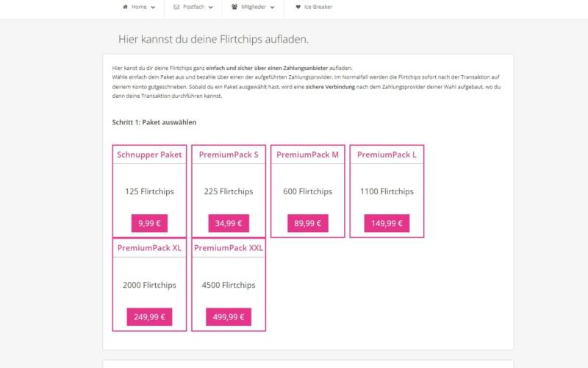Select the PremiumPack XXL title

[229, 248]
